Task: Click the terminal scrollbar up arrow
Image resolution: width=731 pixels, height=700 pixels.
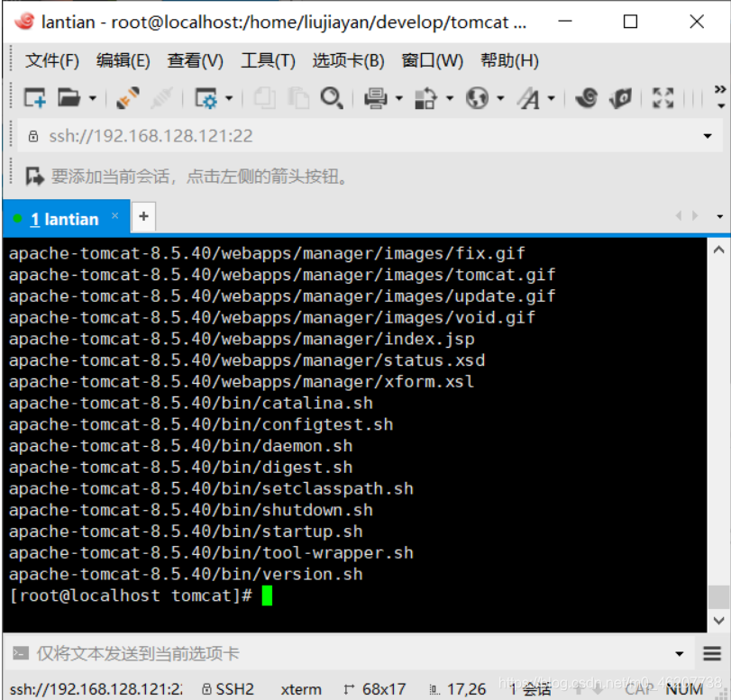Action: pyautogui.click(x=718, y=250)
